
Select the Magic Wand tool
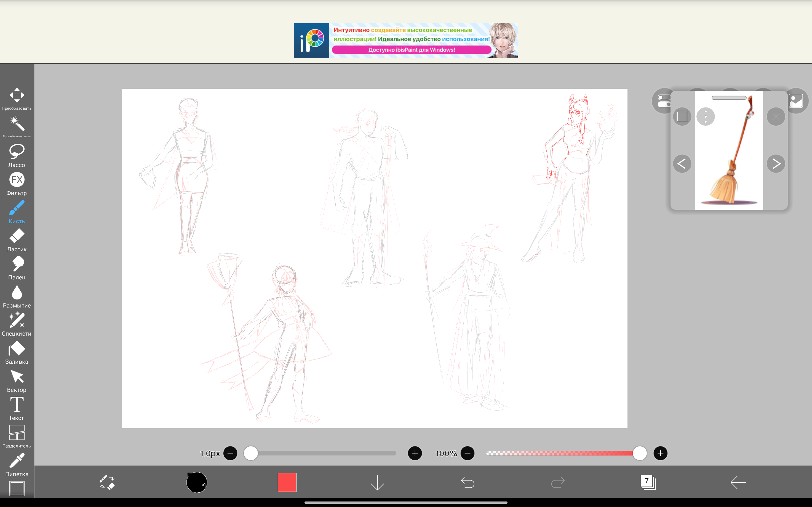point(17,125)
